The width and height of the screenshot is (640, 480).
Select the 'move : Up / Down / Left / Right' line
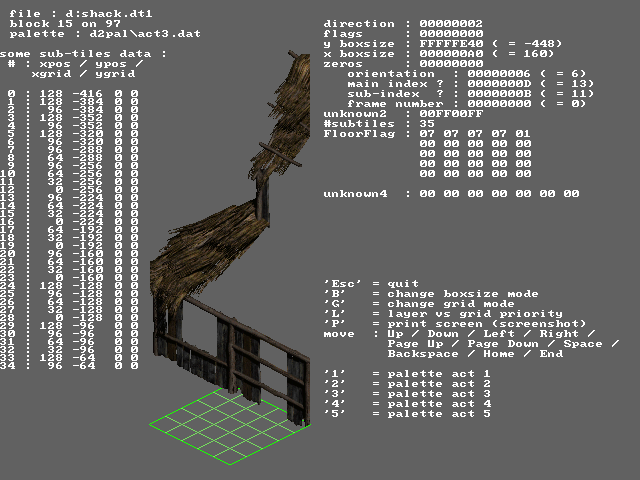(459, 334)
